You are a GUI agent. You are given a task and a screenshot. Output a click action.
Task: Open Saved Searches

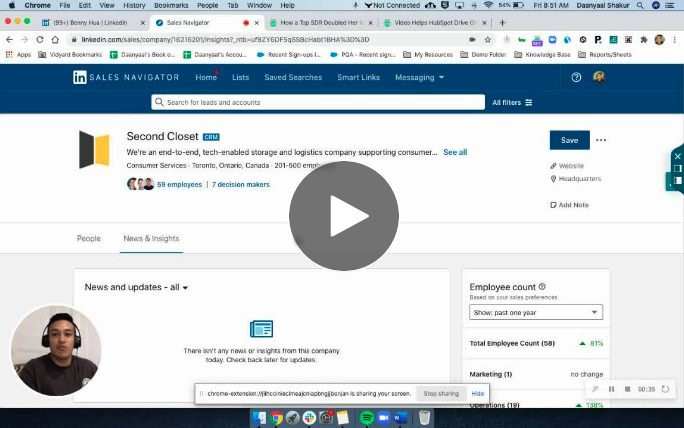pos(293,77)
